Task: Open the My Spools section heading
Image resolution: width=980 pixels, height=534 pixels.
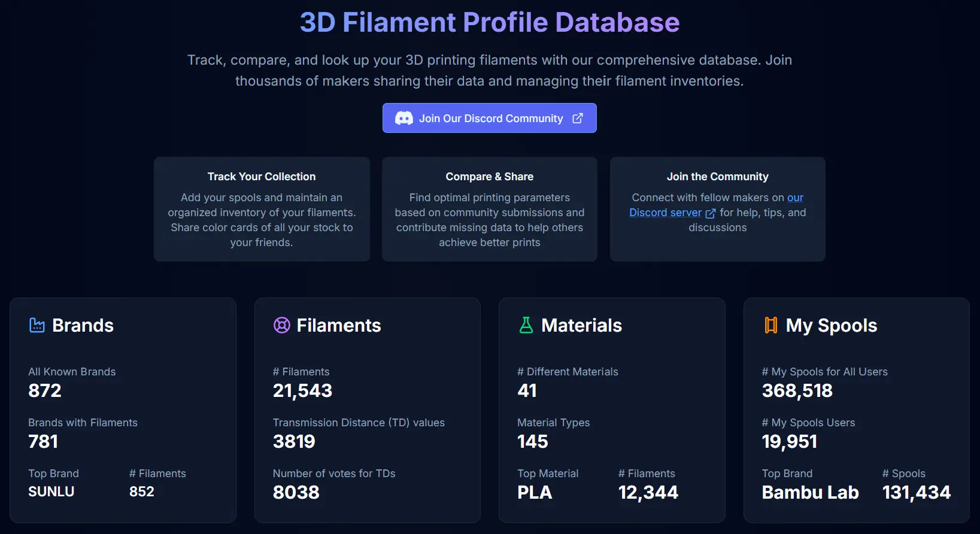Action: click(x=831, y=325)
